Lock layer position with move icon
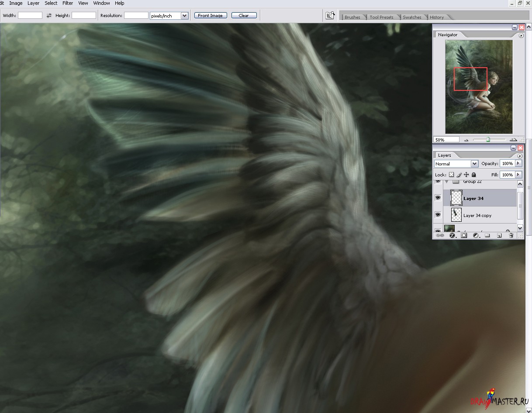The height and width of the screenshot is (413, 532). pyautogui.click(x=466, y=175)
